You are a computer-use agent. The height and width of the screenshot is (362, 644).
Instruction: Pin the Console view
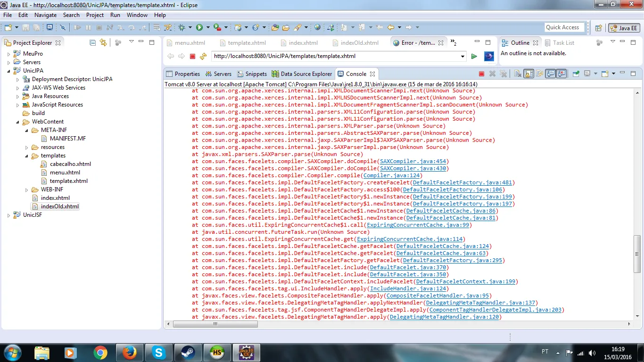(576, 74)
